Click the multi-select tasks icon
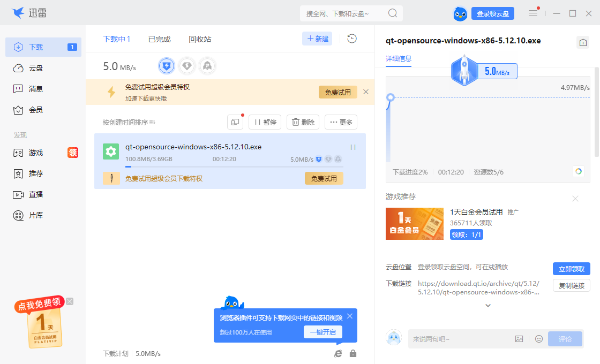 [235, 122]
